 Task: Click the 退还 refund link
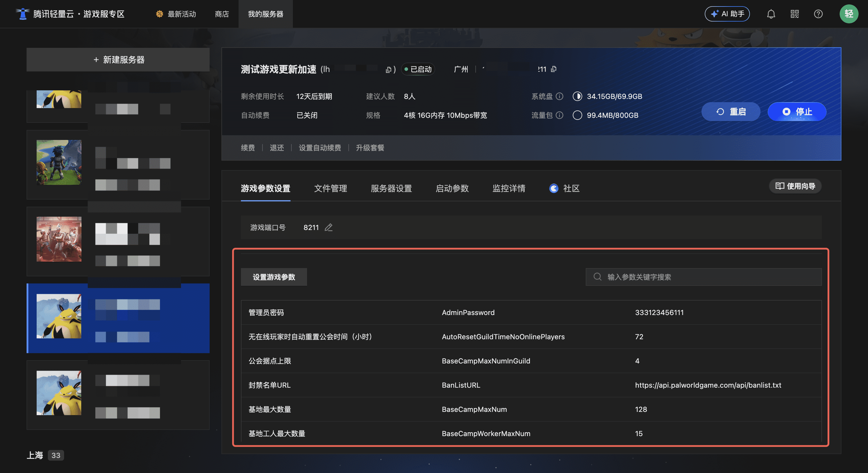tap(277, 148)
